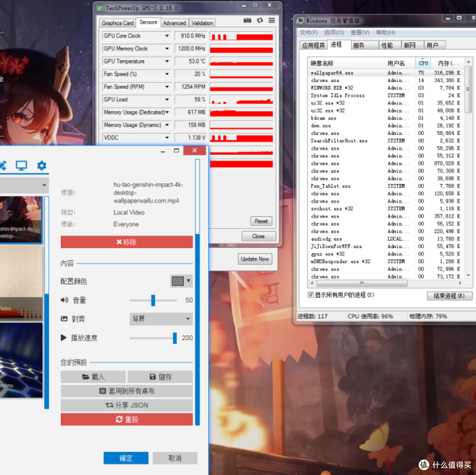Screen dimensions: 476x475
Task: Click the 取消 cancel button
Action: [x=175, y=458]
